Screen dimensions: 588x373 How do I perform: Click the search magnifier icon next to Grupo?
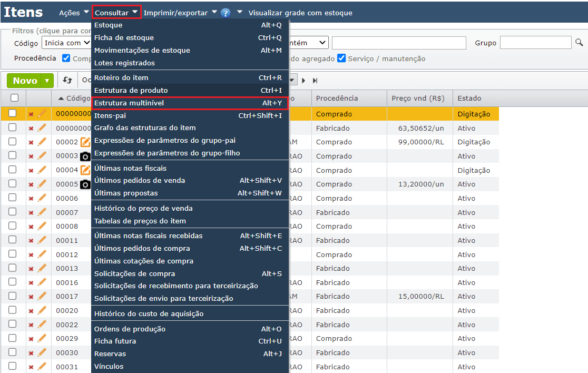pyautogui.click(x=579, y=43)
